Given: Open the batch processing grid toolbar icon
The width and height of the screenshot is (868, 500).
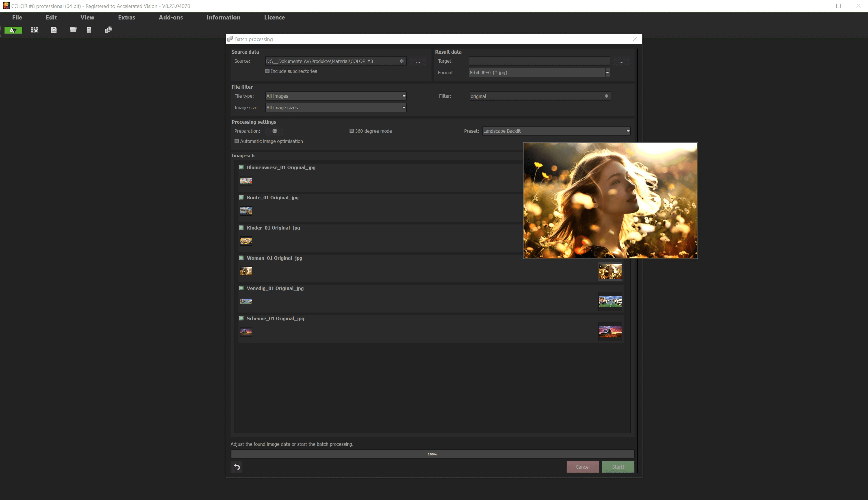Looking at the screenshot, I should point(34,30).
